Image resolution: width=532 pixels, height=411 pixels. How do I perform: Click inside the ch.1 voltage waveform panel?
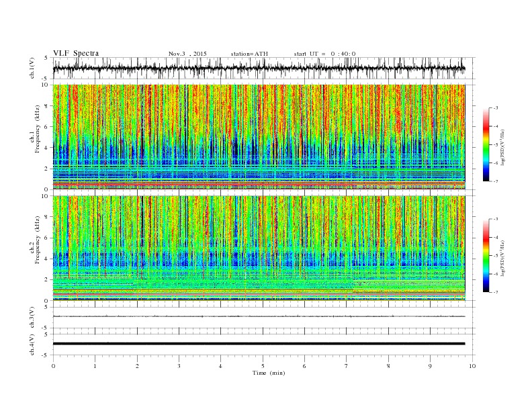pos(264,68)
